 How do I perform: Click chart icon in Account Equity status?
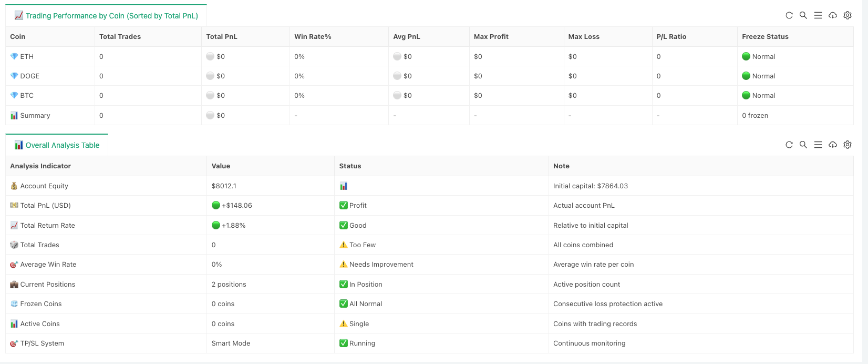tap(344, 186)
